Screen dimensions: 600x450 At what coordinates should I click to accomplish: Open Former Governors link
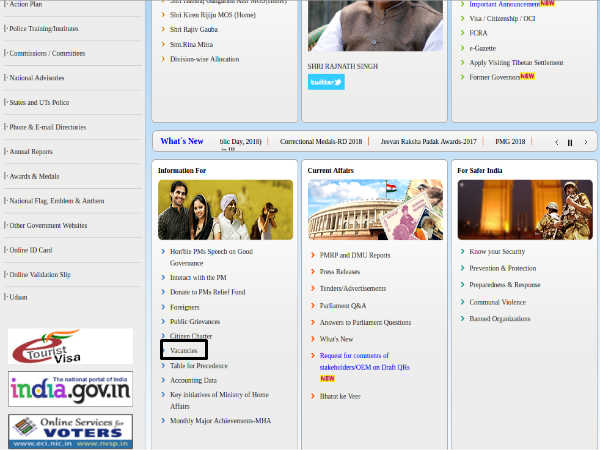tap(495, 77)
